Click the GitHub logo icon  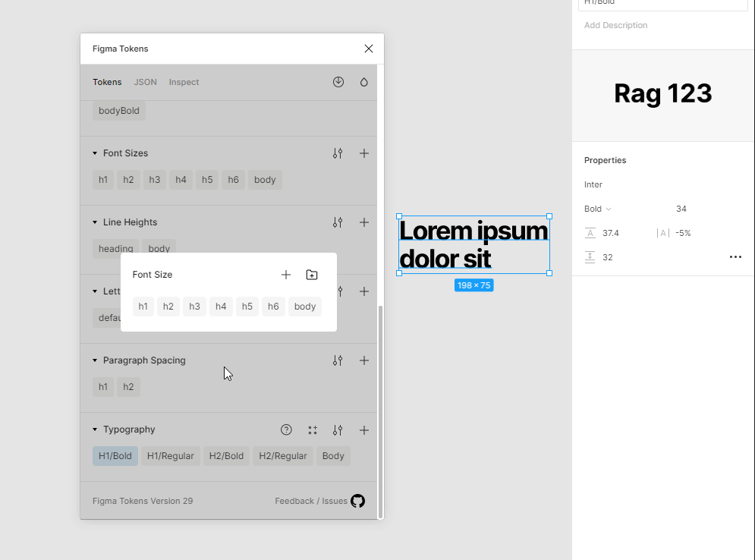point(357,502)
